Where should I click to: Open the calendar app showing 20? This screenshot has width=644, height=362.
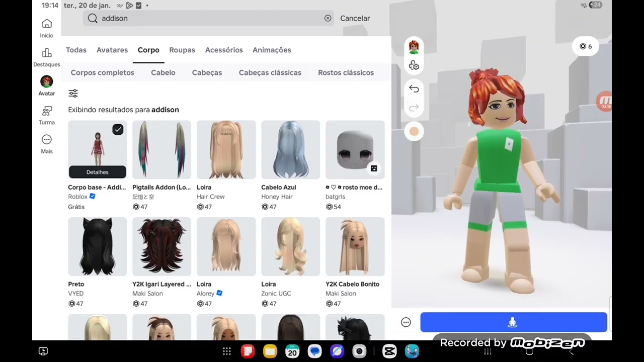[x=292, y=351]
